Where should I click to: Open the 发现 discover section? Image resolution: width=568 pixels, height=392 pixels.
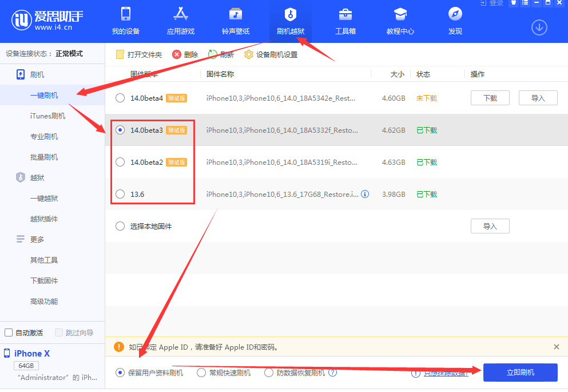click(455, 21)
